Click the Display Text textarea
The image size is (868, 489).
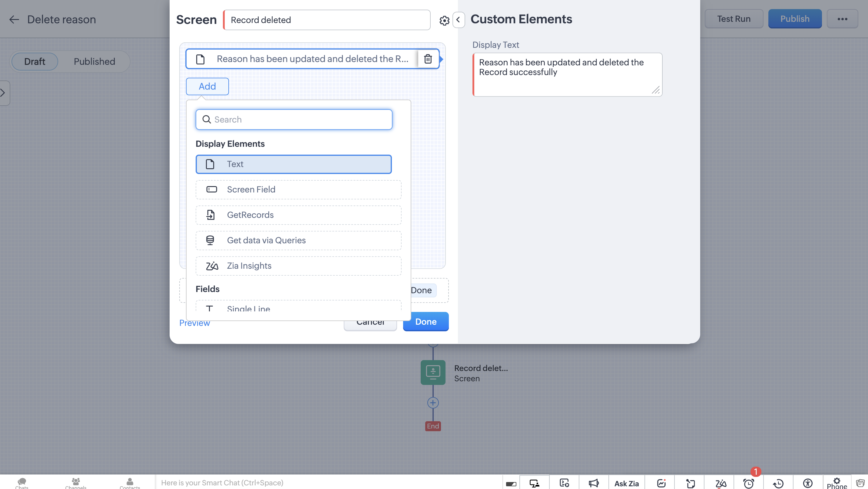pyautogui.click(x=567, y=74)
